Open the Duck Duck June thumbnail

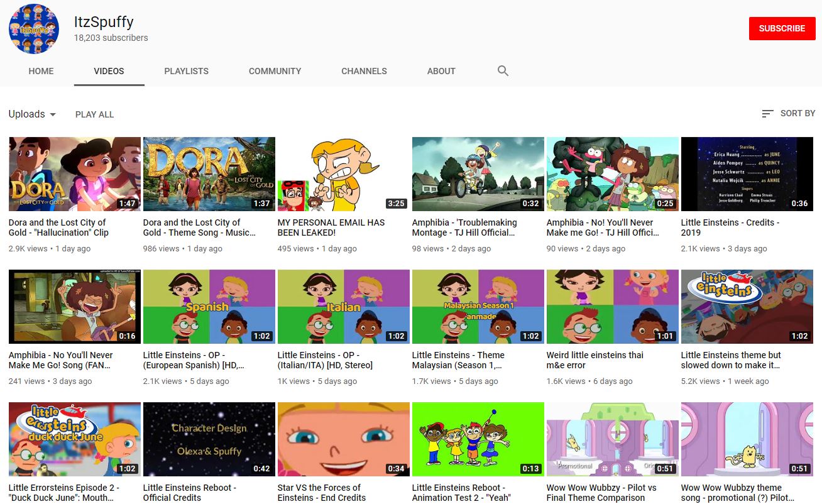(75, 439)
